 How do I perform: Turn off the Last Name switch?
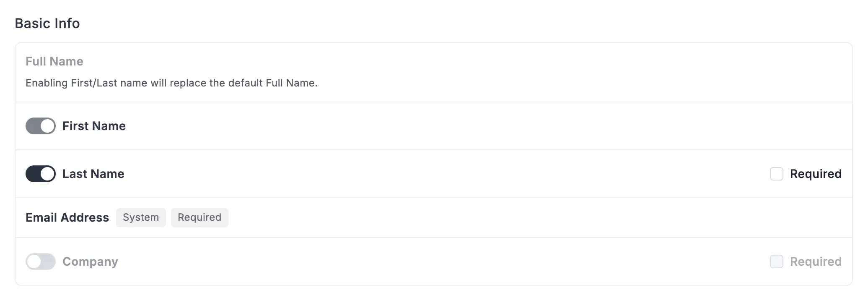tap(40, 173)
